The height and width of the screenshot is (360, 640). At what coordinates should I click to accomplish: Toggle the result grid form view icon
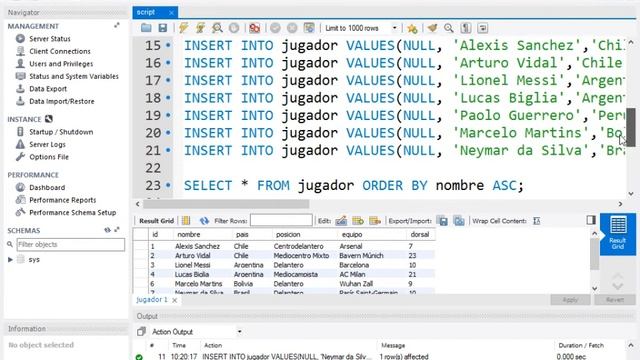(186, 221)
